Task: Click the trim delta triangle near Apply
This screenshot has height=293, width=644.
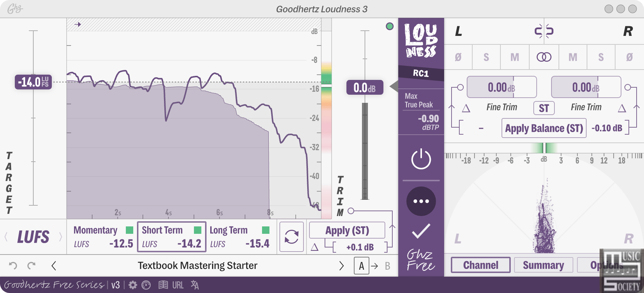Action: pos(315,247)
